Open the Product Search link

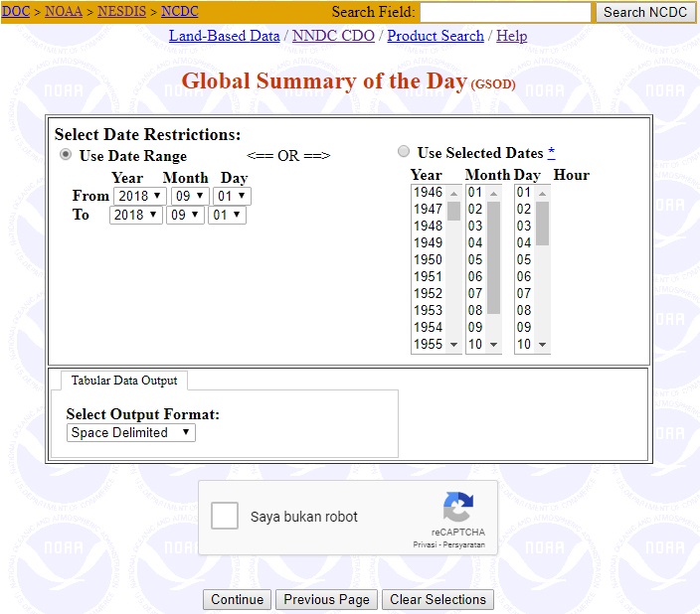point(436,36)
